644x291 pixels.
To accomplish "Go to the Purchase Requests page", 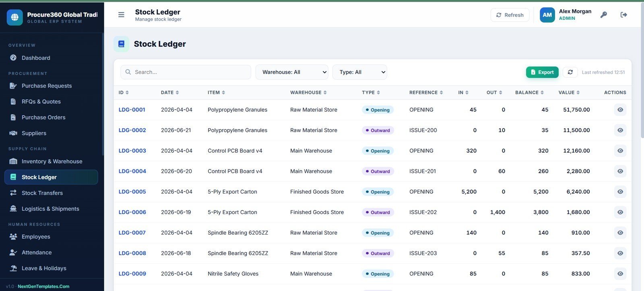I will click(x=51, y=85).
